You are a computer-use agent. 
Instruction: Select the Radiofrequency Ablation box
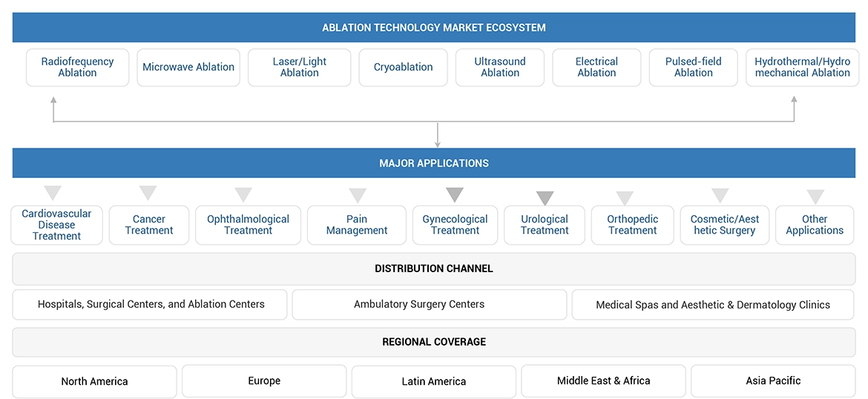[78, 67]
